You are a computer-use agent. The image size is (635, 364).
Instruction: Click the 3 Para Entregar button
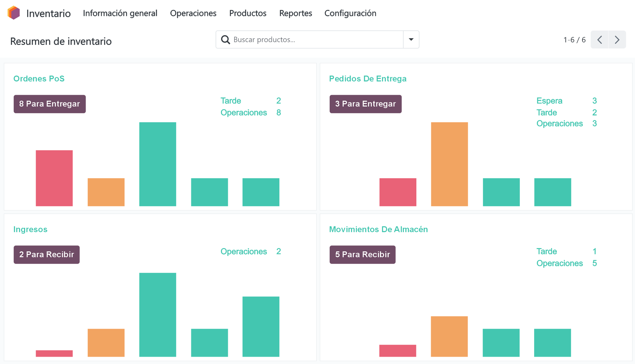(365, 104)
